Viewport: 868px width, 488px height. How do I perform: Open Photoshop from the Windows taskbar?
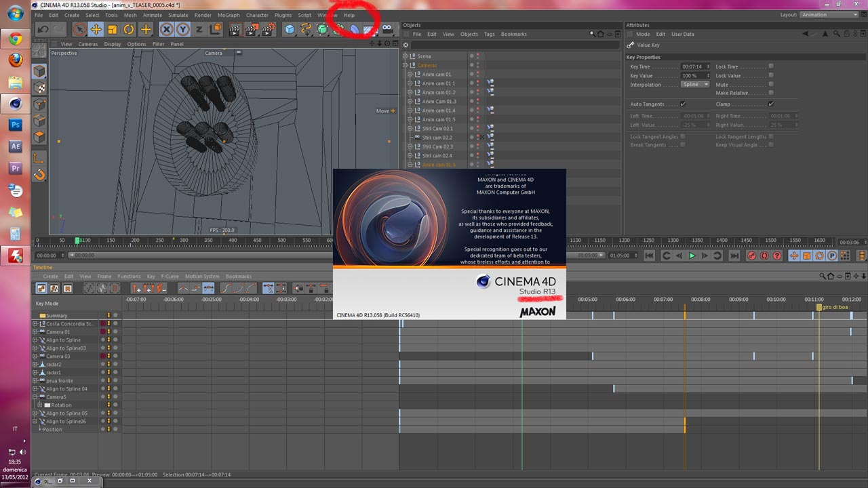click(x=16, y=125)
